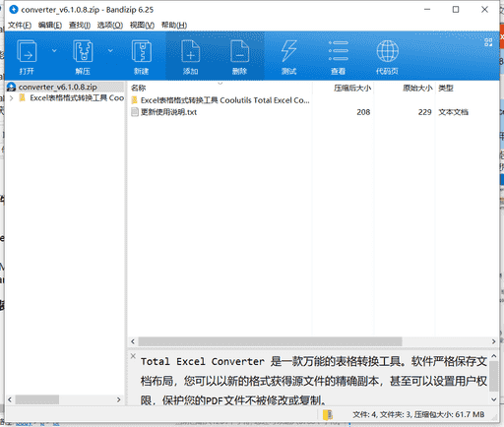Image resolution: width=504 pixels, height=427 pixels.
Task: Click the 229 original size value
Action: click(424, 112)
